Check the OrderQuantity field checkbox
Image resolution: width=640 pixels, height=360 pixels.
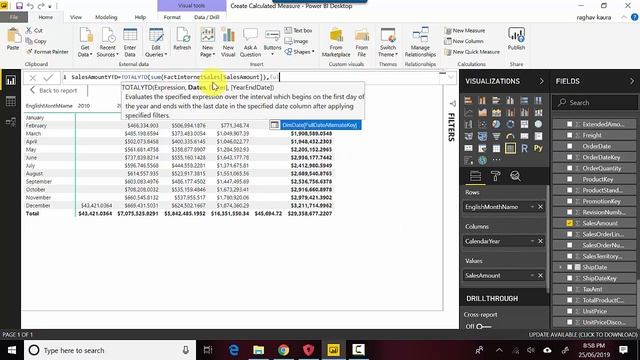coord(569,168)
